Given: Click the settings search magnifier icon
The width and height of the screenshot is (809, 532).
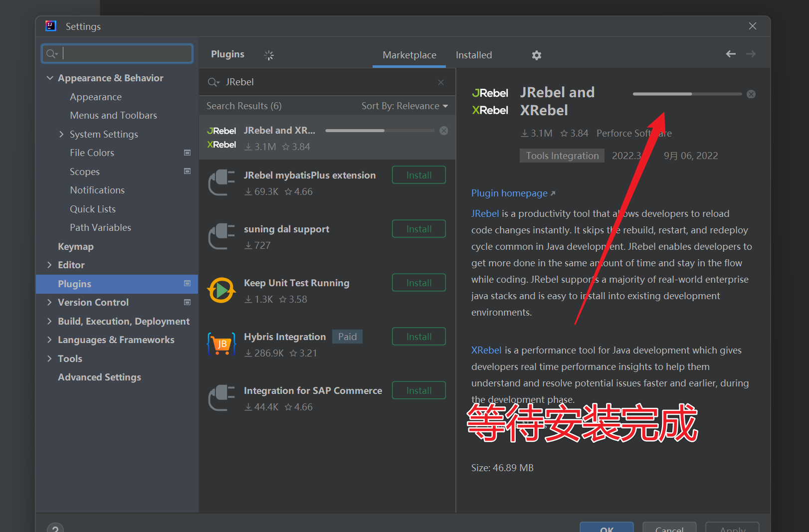Looking at the screenshot, I should (52, 54).
